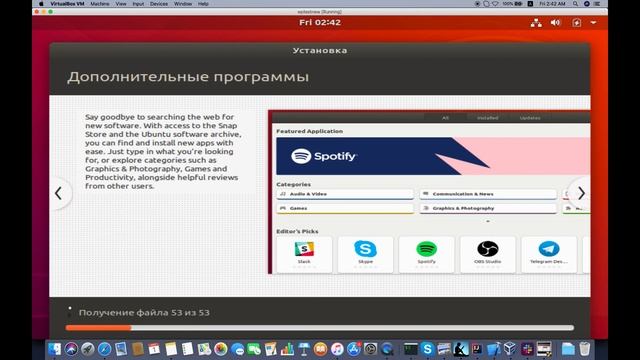Open the Trash in the Dock
This screenshot has height=360, width=640.
click(x=584, y=349)
